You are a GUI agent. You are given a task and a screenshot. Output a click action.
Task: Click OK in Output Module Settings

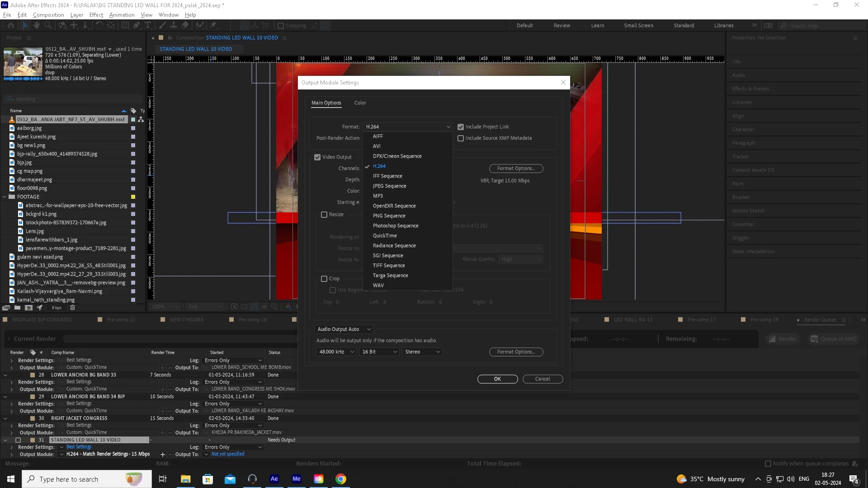497,379
